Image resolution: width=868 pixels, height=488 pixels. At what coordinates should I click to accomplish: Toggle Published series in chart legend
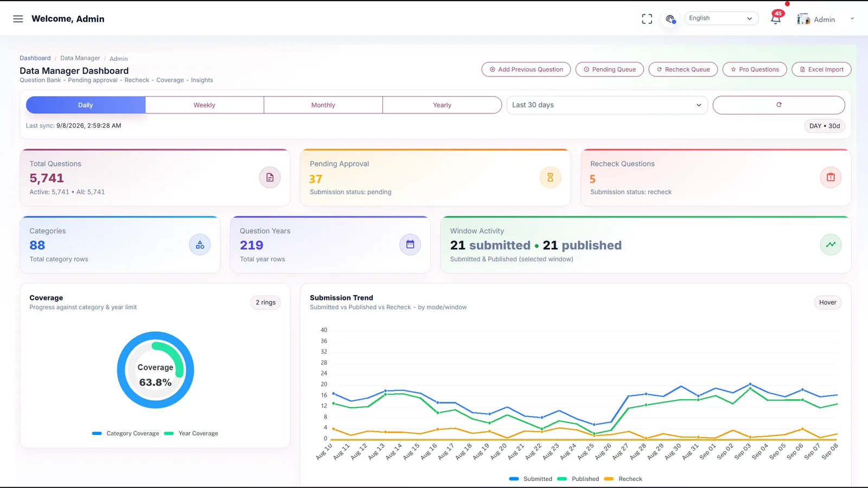pos(578,479)
